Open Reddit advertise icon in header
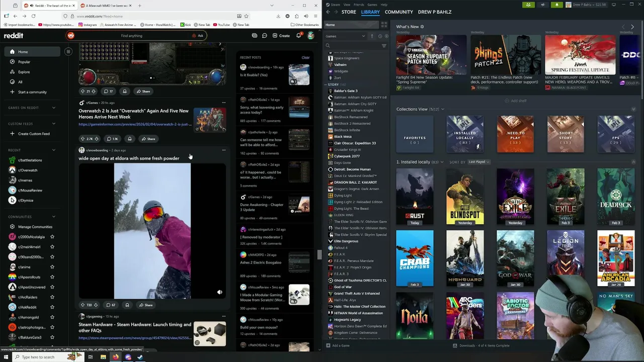The height and width of the screenshot is (362, 644). click(255, 36)
